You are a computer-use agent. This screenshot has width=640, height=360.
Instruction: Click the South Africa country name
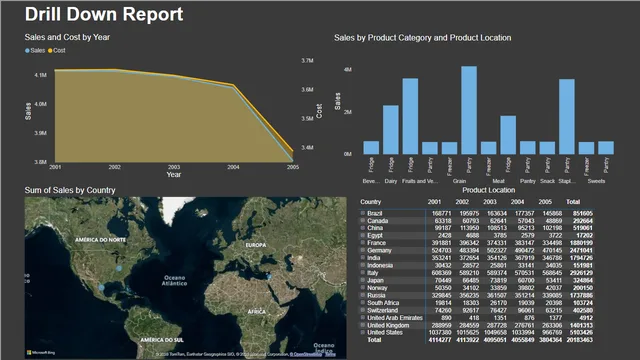pyautogui.click(x=383, y=303)
